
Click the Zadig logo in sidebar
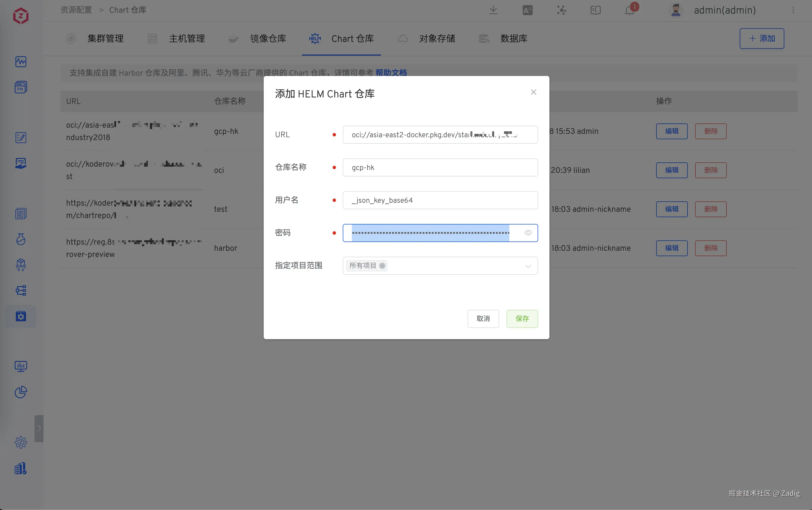click(21, 16)
